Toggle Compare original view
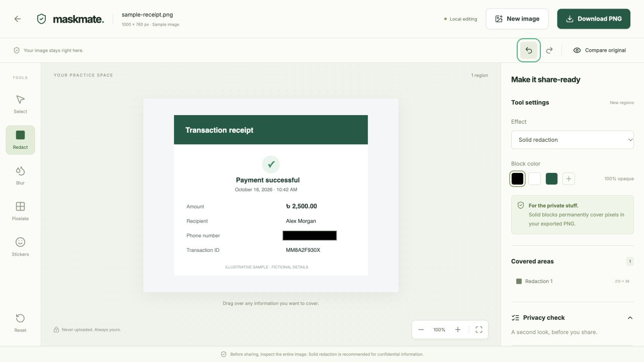644x362 pixels. [600, 50]
